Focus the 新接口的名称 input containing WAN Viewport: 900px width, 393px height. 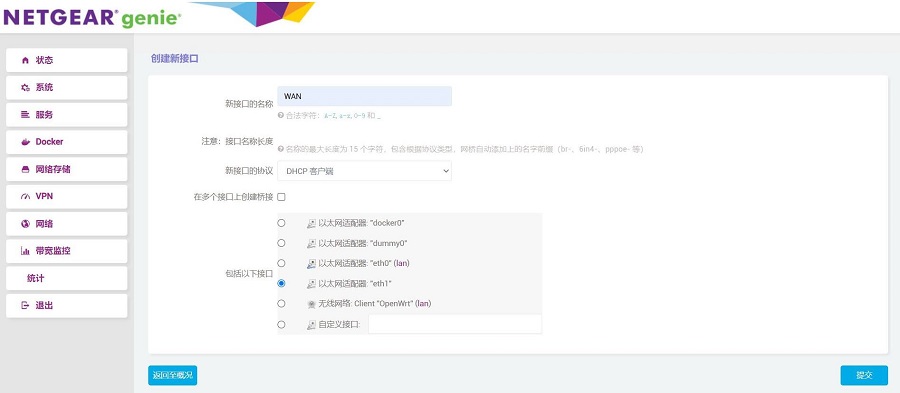click(x=364, y=96)
